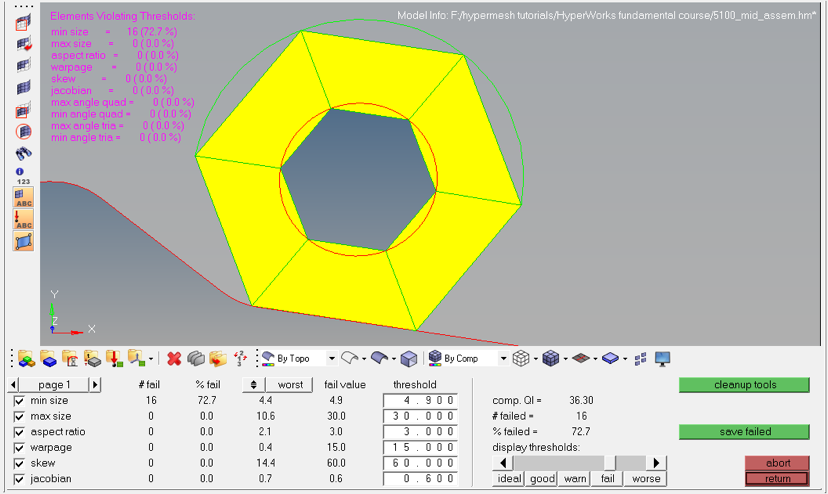Click the Assemblies collector icon
This screenshot has height=494, width=828.
pyautogui.click(x=26, y=359)
